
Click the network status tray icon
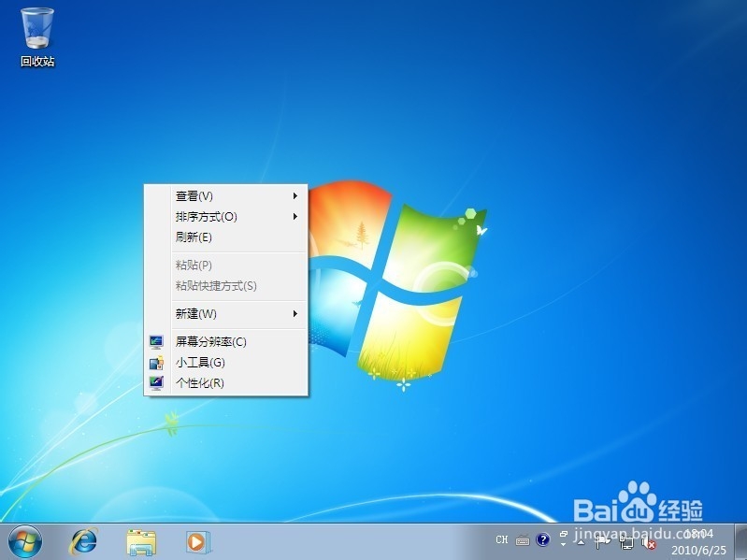tap(627, 542)
